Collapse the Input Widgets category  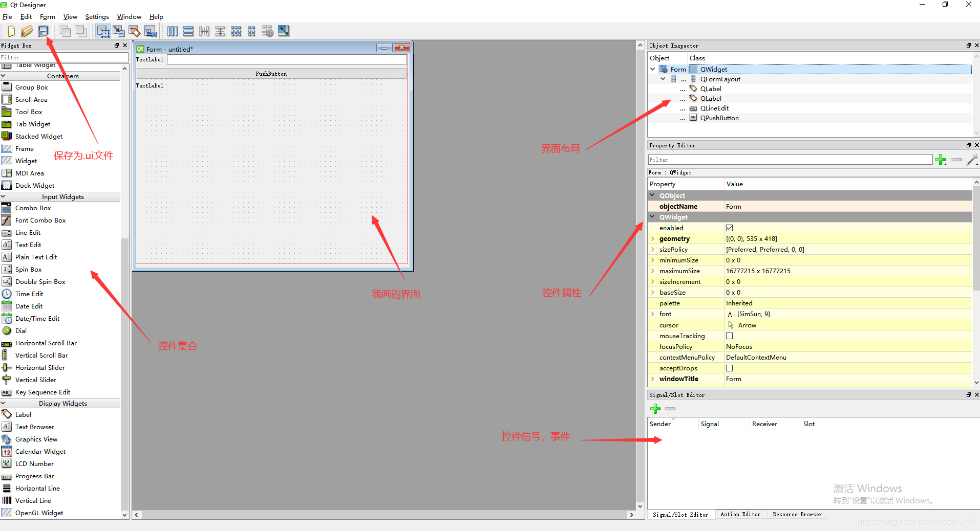(x=3, y=197)
